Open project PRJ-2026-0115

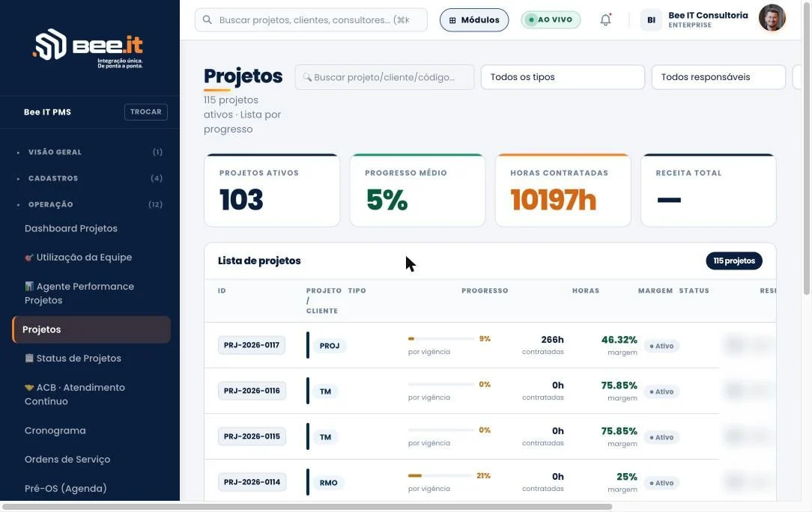[251, 436]
